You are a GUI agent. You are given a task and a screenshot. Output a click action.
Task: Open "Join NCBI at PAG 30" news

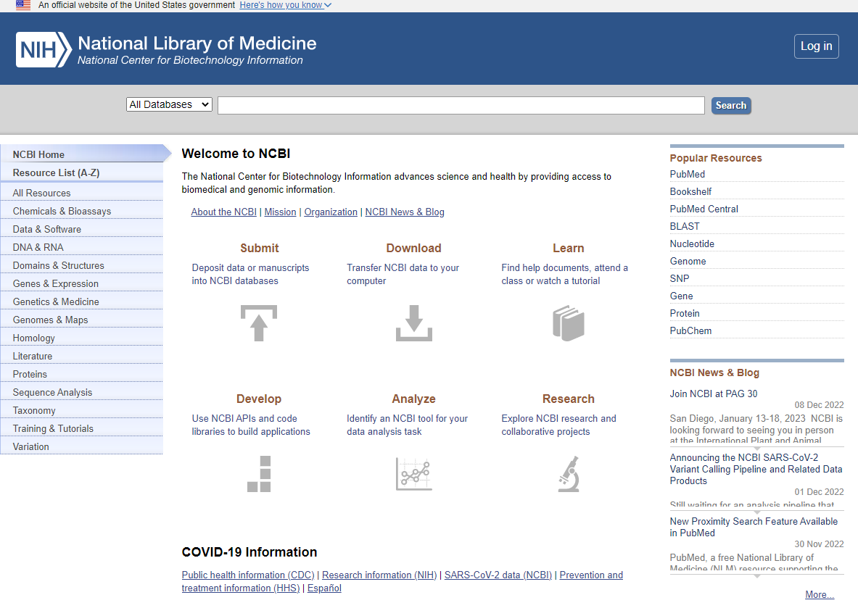[714, 394]
